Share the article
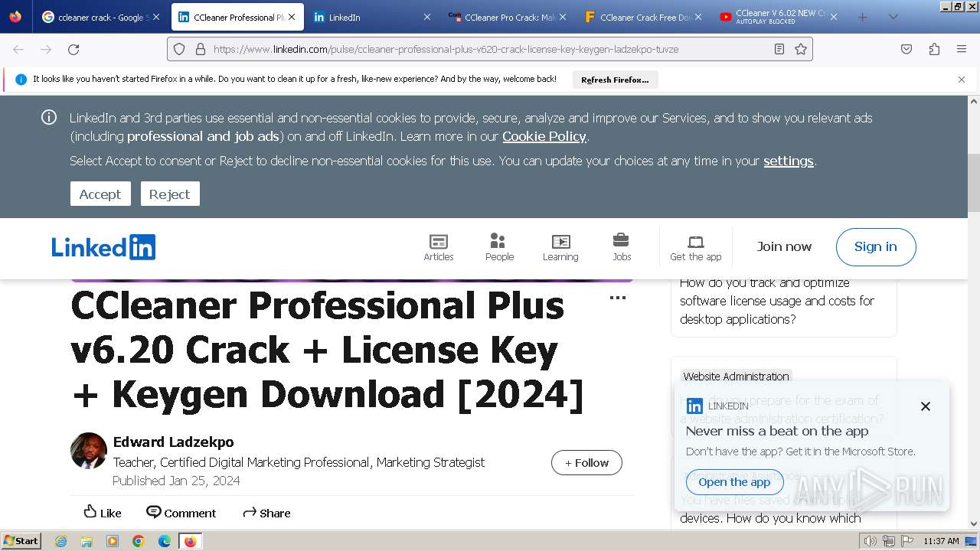 [266, 513]
